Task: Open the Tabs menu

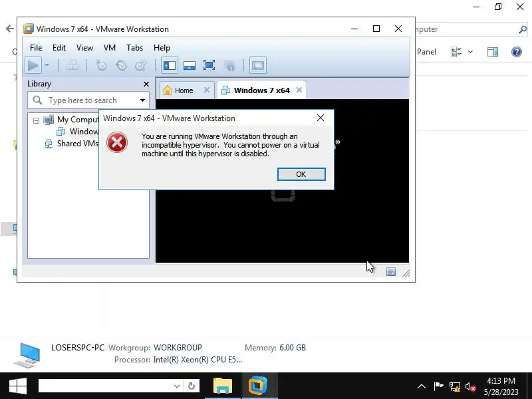Action: coord(135,48)
